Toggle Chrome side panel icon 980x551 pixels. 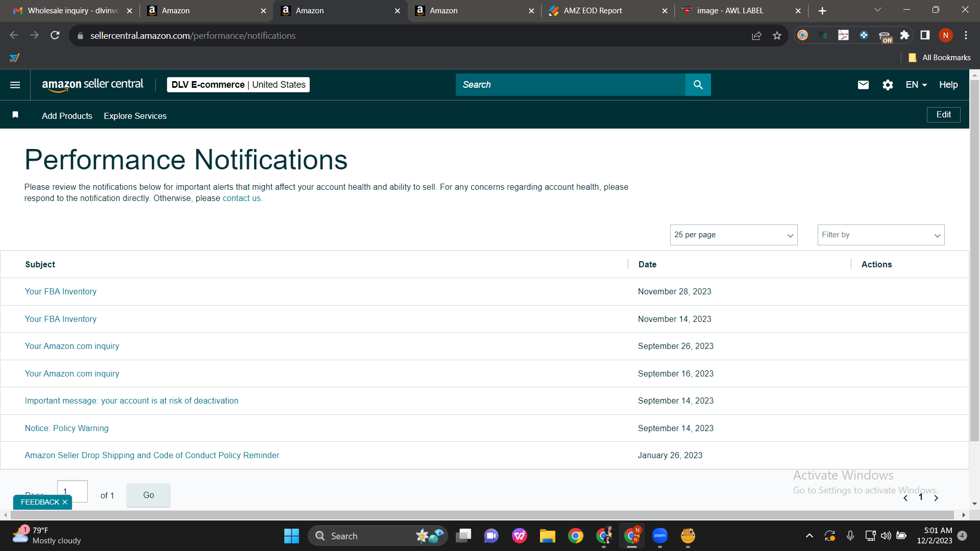coord(925,35)
